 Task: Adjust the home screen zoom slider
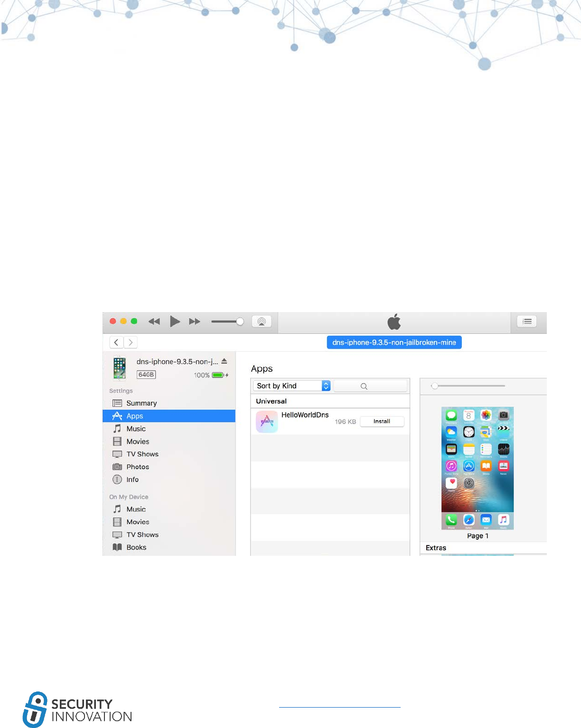(434, 386)
